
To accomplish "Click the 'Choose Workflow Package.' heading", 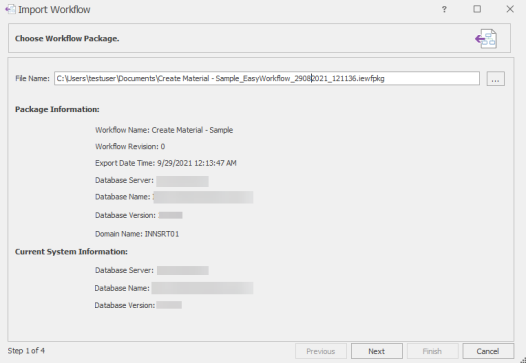I will click(x=67, y=39).
